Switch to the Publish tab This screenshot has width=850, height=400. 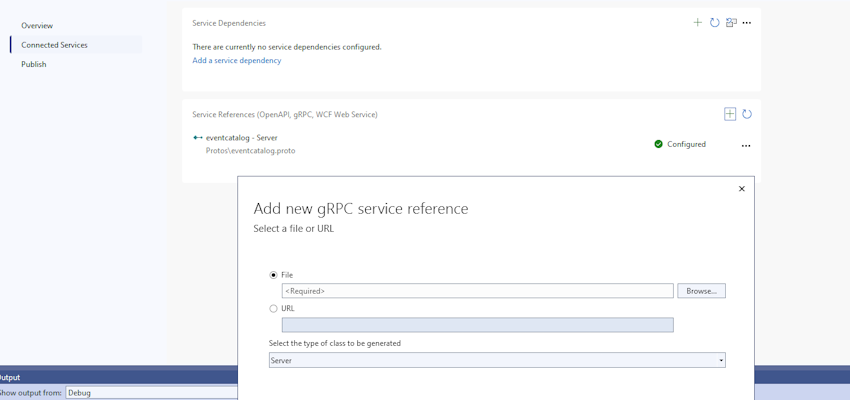pyautogui.click(x=34, y=64)
